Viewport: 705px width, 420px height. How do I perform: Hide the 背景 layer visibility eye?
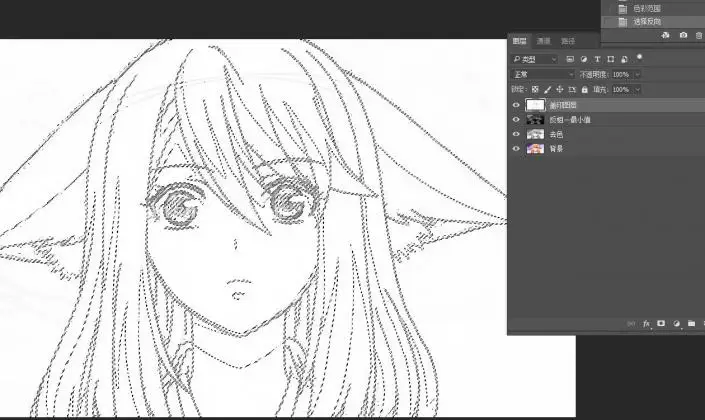pyautogui.click(x=516, y=148)
